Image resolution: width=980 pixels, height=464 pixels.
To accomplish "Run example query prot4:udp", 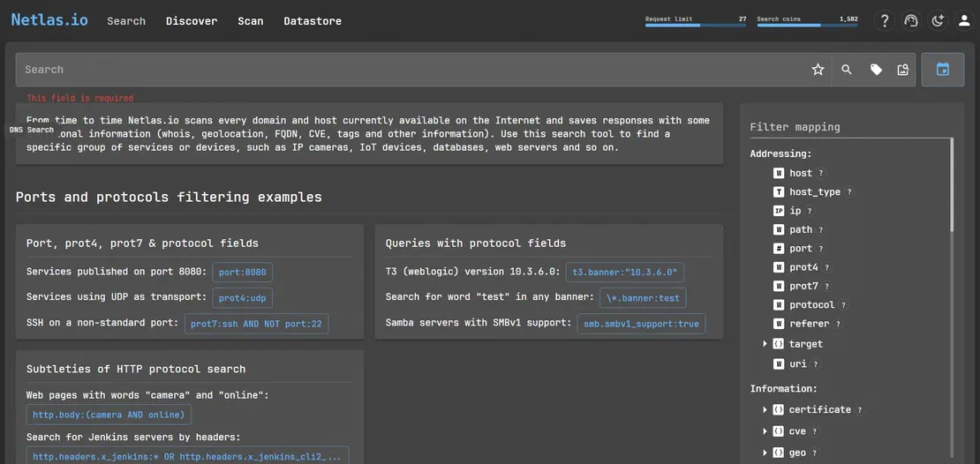I will (x=243, y=298).
